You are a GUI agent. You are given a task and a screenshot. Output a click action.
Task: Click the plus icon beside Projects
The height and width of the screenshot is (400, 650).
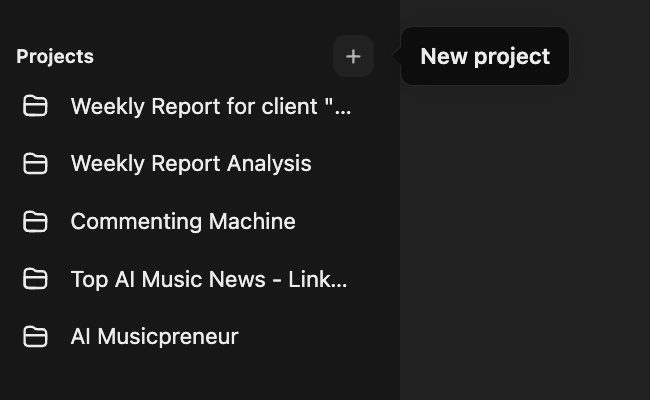[353, 57]
